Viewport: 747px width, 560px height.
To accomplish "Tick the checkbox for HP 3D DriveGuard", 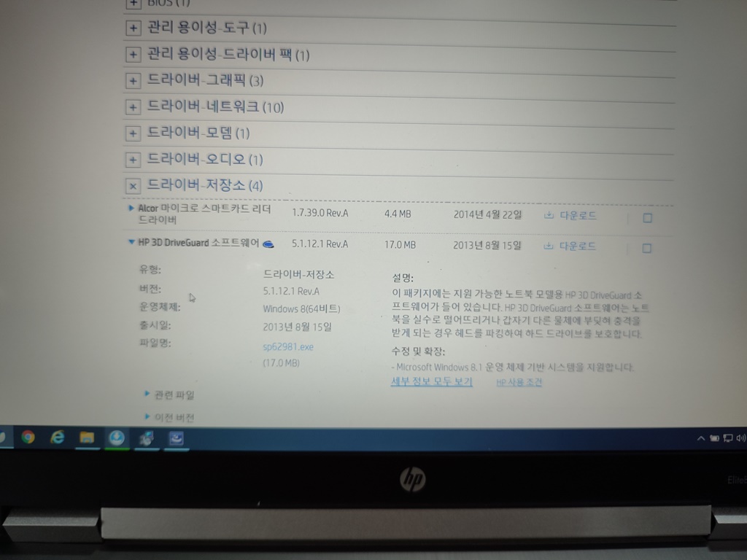I will pyautogui.click(x=646, y=248).
